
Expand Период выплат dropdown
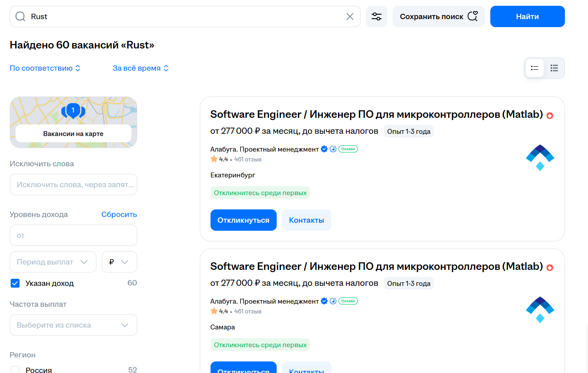point(53,262)
